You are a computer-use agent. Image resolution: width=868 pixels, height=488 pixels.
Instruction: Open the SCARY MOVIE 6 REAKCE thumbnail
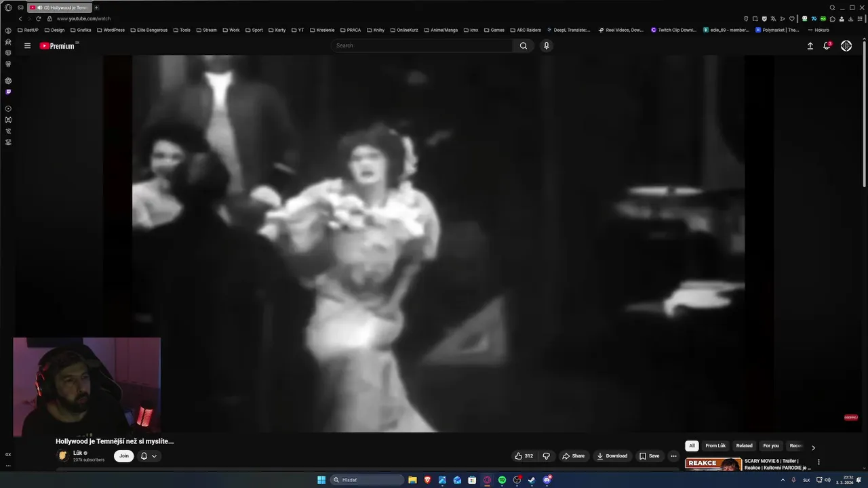[713, 464]
